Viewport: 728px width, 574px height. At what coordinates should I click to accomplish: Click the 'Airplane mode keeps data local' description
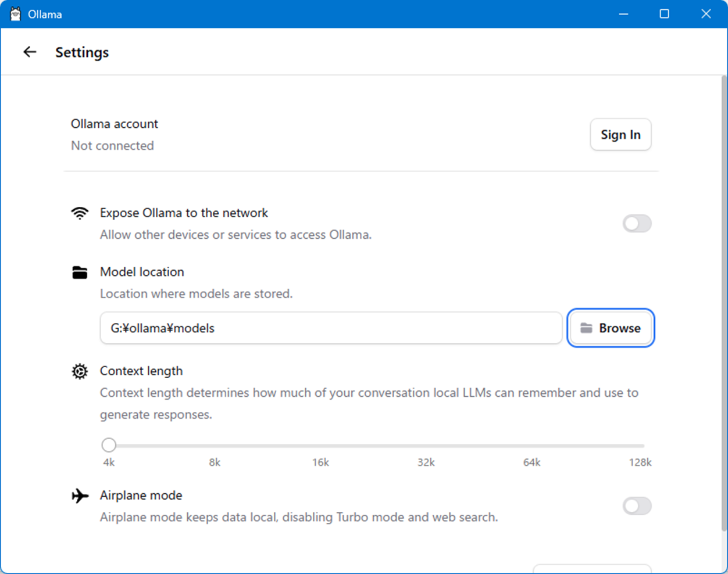click(x=299, y=517)
